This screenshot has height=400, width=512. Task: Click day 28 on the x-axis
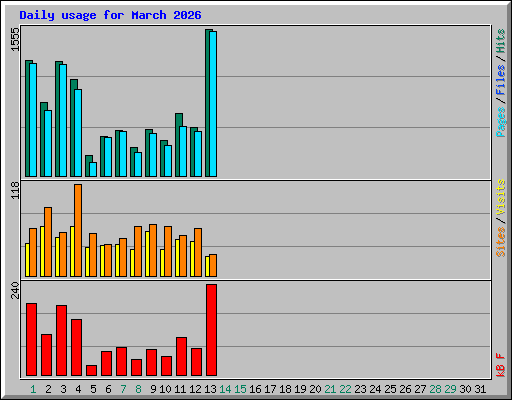[x=435, y=389]
